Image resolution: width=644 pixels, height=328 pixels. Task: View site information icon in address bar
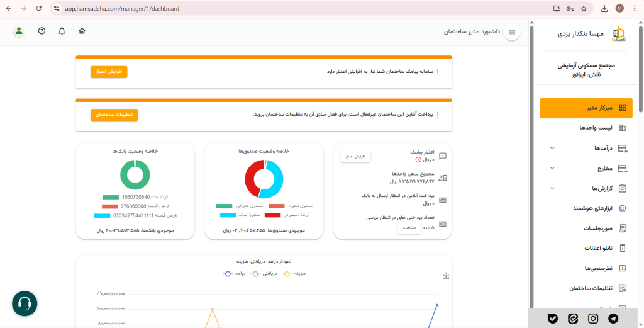(57, 9)
